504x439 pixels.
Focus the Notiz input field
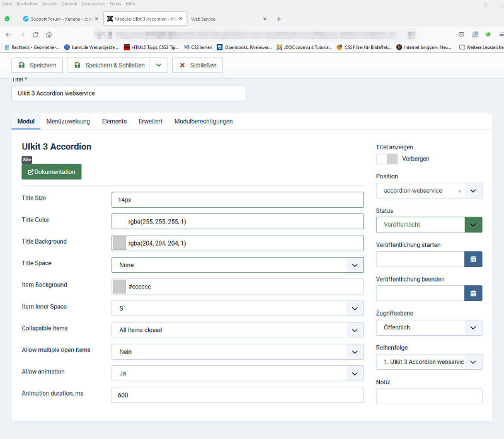(x=429, y=396)
